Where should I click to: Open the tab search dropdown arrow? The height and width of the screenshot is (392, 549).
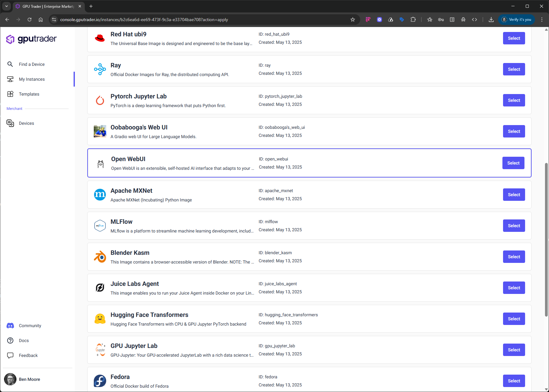pos(6,6)
